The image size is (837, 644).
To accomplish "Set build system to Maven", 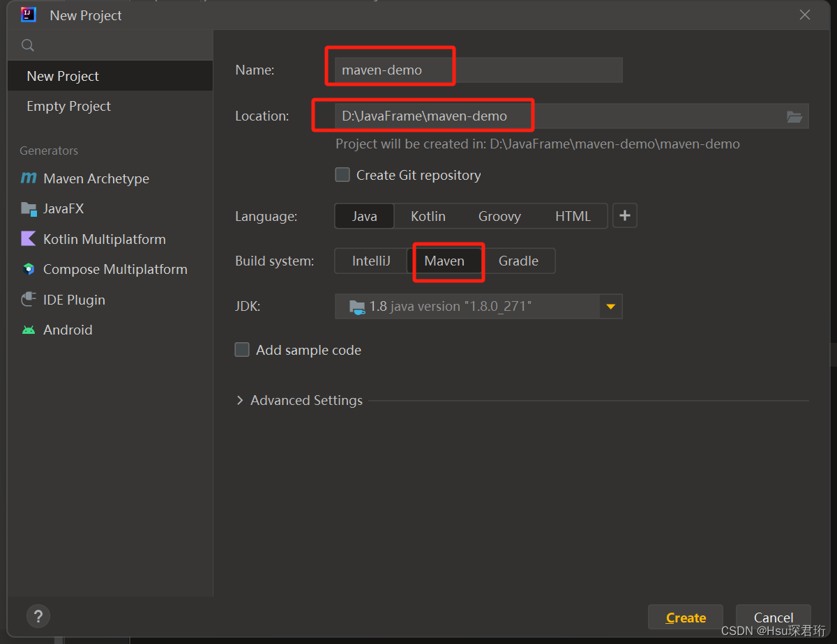I will coord(444,261).
